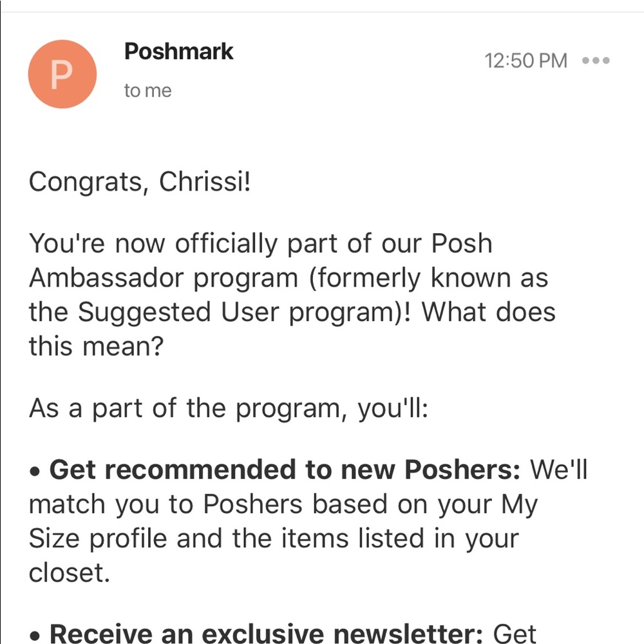Select the Poshmark sender name
Viewport: 644px width, 644px height.
[178, 52]
